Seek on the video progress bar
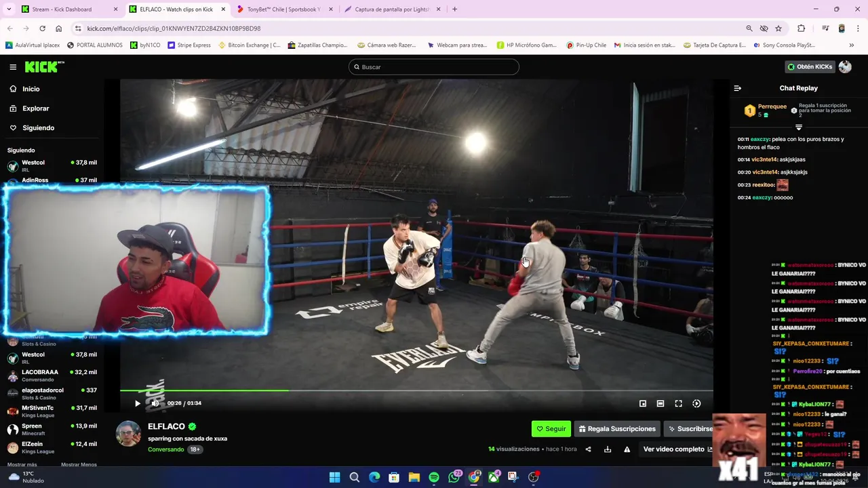The image size is (868, 488). (416, 390)
